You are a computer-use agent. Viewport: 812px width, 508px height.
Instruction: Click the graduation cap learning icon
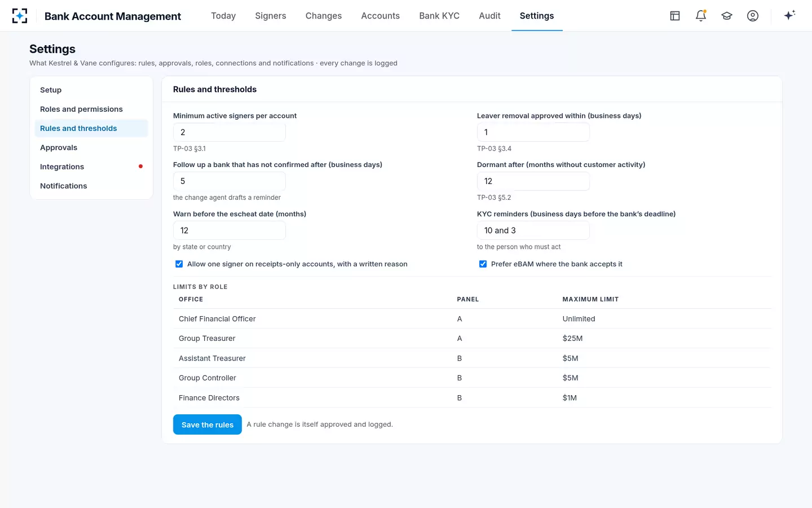click(727, 16)
